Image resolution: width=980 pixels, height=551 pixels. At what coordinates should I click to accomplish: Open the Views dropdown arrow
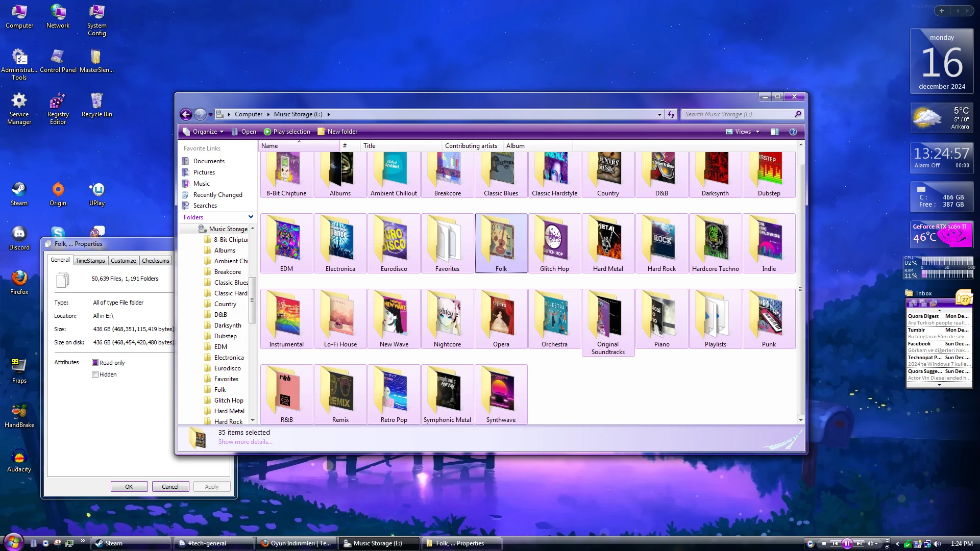(757, 132)
